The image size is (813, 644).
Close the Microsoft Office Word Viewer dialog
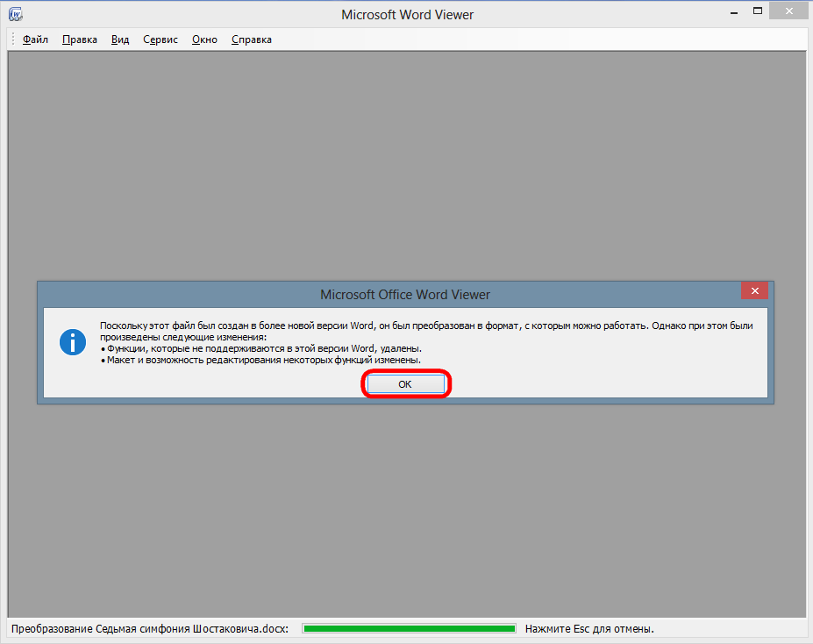coord(754,292)
